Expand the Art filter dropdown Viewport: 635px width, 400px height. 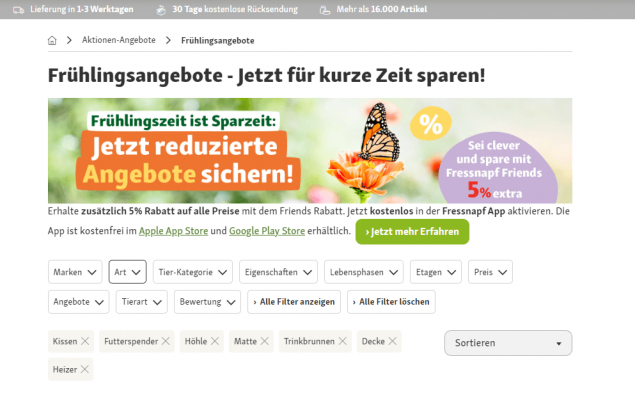point(128,272)
